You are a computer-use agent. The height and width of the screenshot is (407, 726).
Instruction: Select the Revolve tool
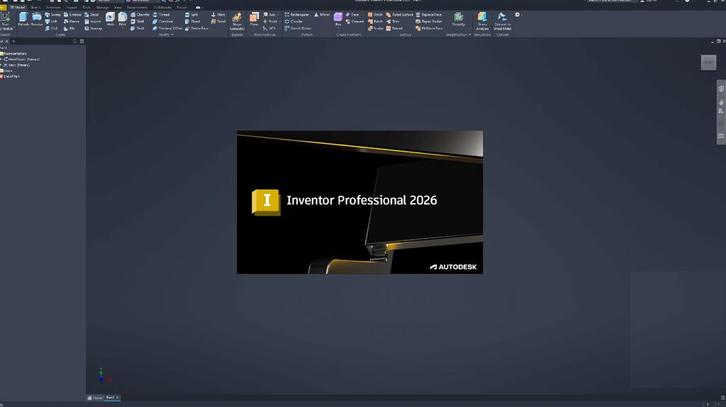tap(37, 19)
